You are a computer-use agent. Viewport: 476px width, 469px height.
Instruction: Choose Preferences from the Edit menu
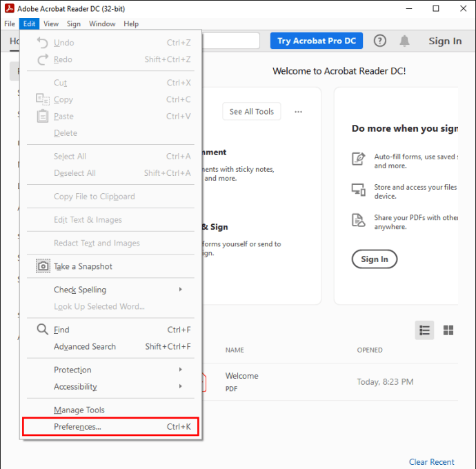click(110, 426)
